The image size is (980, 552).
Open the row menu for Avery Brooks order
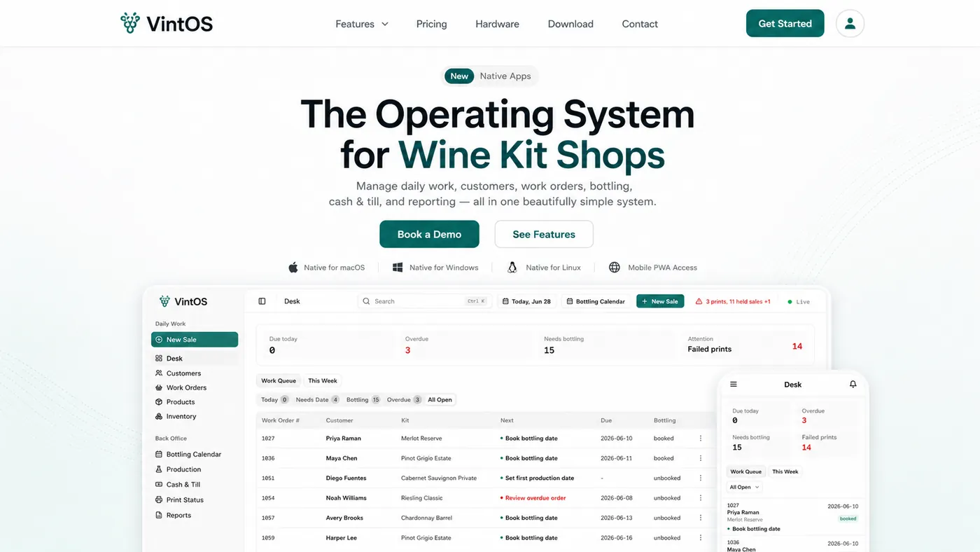tap(700, 518)
